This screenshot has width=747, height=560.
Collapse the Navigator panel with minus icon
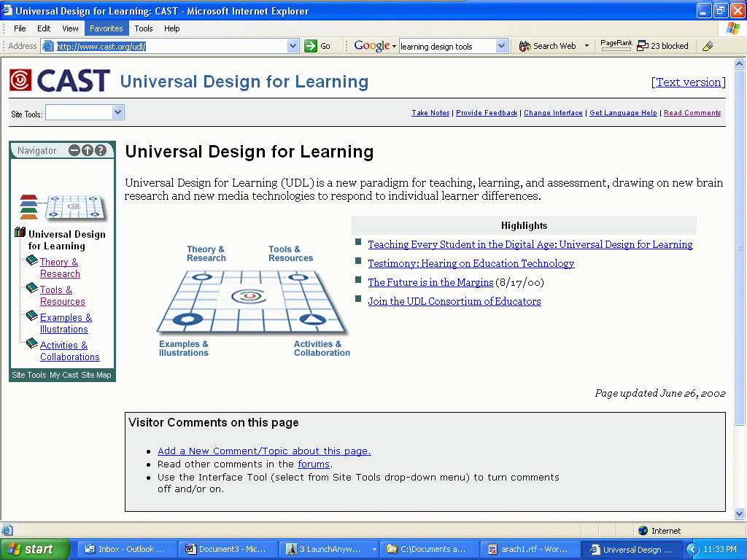click(x=74, y=151)
